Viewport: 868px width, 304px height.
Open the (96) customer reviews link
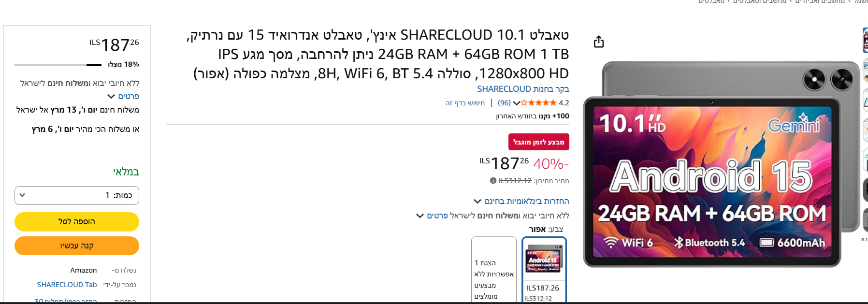point(504,103)
